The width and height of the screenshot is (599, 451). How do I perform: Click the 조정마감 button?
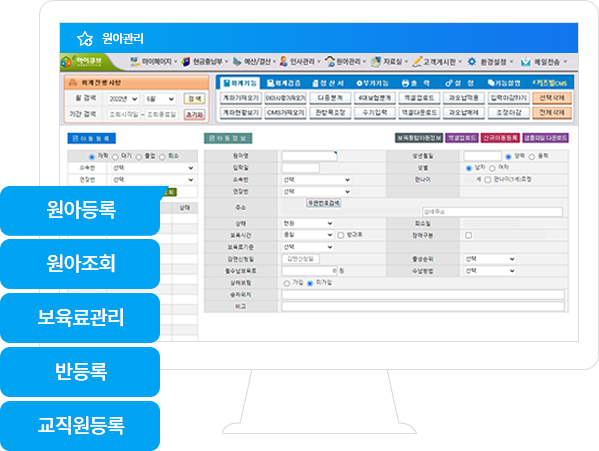click(x=508, y=113)
